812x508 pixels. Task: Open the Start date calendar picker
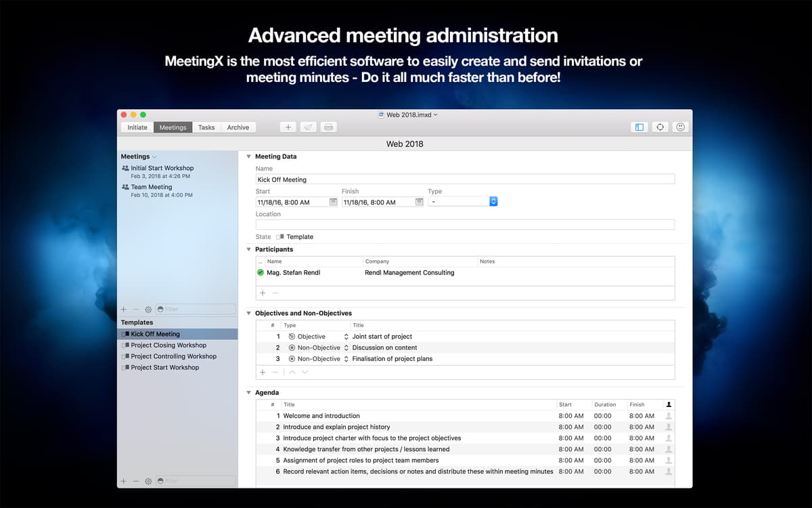coord(333,202)
